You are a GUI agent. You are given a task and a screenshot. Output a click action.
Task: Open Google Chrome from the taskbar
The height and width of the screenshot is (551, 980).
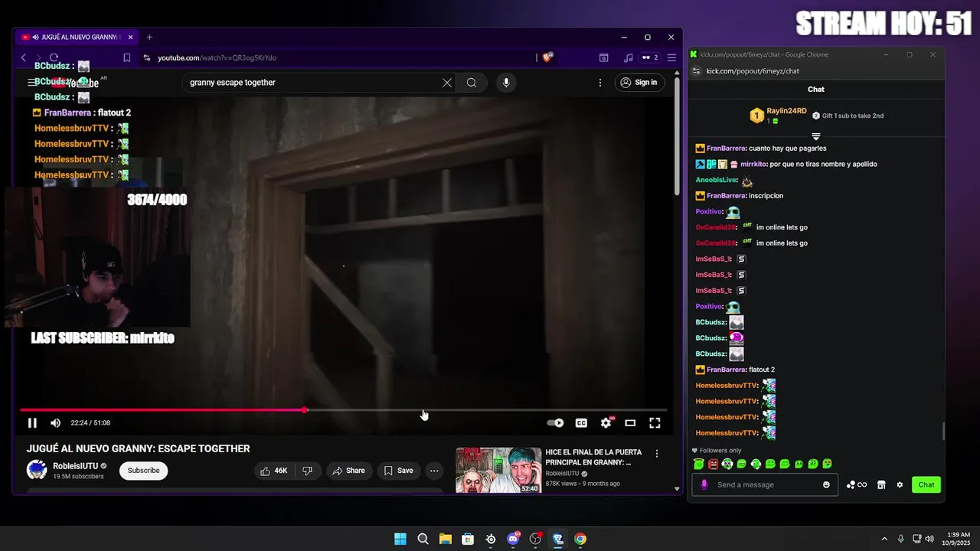pyautogui.click(x=580, y=539)
